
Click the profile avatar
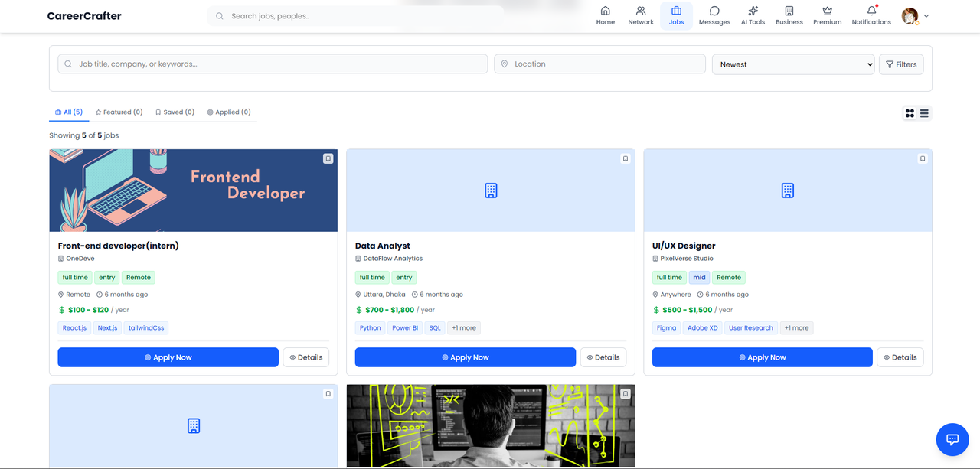point(910,15)
